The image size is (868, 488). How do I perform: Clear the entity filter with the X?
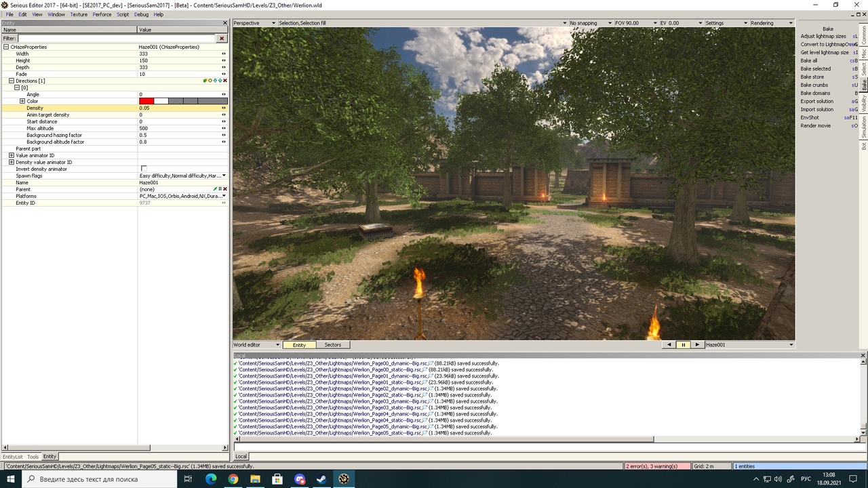[222, 39]
